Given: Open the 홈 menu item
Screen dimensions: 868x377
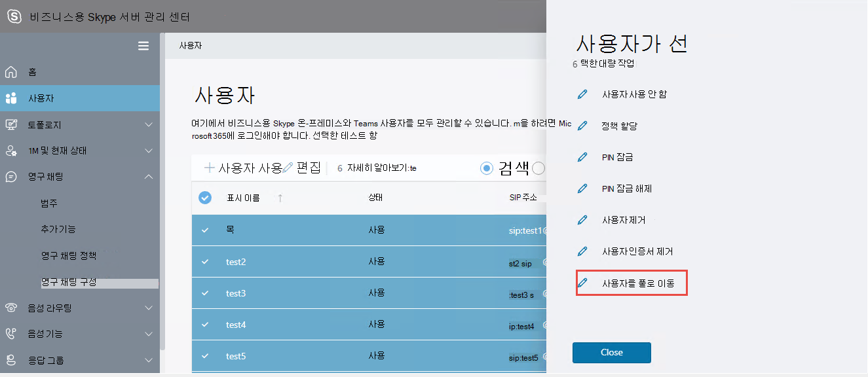Looking at the screenshot, I should [x=80, y=72].
